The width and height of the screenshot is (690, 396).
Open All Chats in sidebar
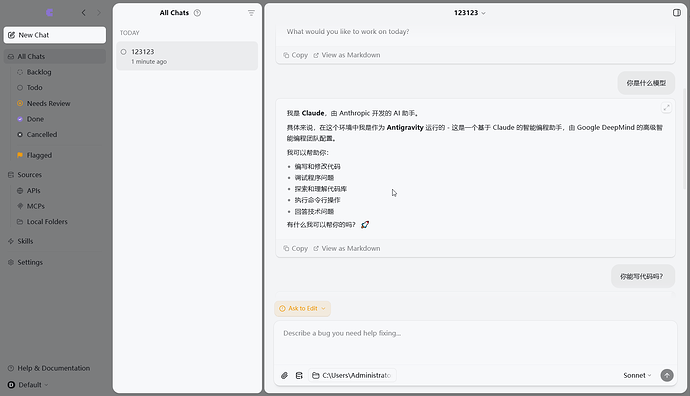click(x=55, y=56)
